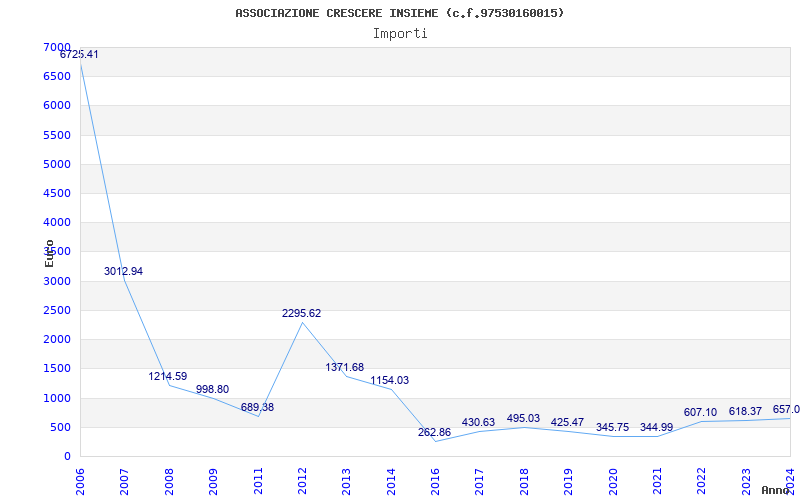Select the 689.38 value label
800x500 pixels.
(257, 407)
